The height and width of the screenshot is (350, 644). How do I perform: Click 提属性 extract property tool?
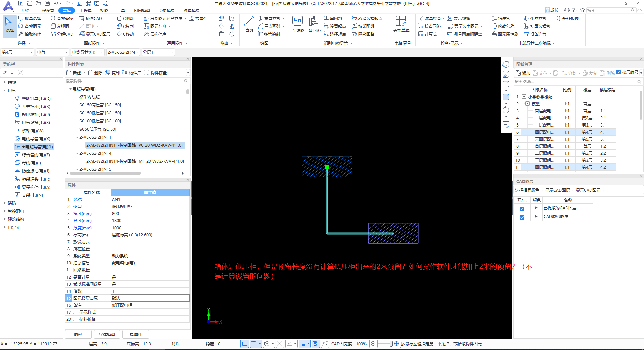[198, 18]
